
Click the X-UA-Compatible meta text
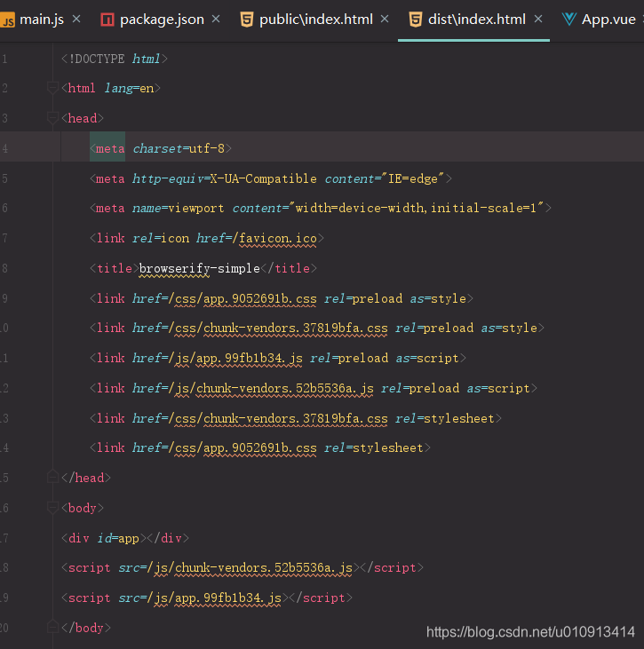(x=264, y=178)
